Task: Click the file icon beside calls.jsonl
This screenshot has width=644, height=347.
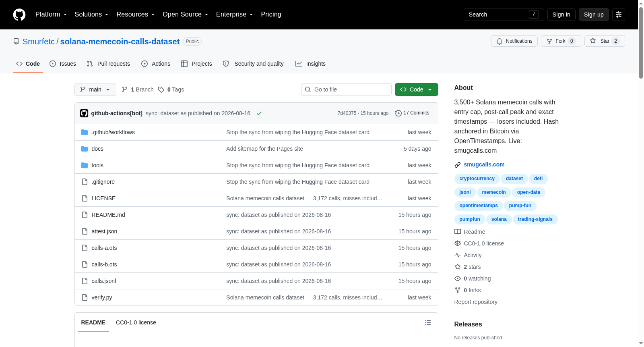Action: 85,281
